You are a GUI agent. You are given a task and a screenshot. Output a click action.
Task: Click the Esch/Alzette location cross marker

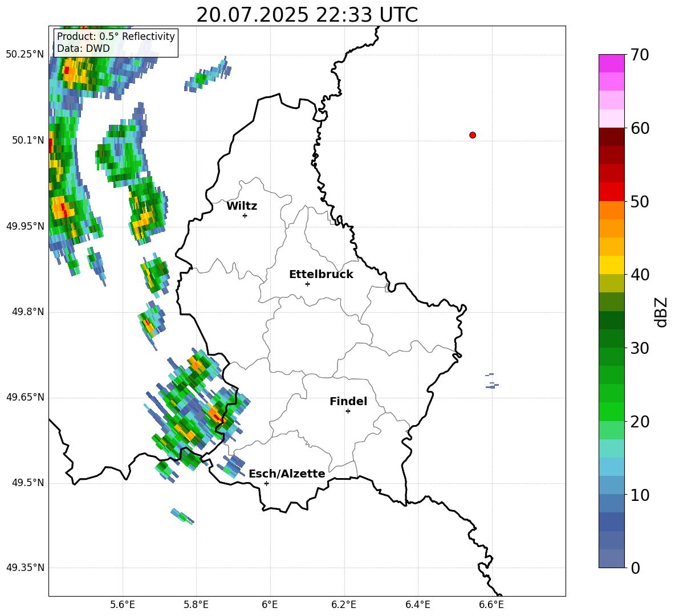(x=266, y=483)
